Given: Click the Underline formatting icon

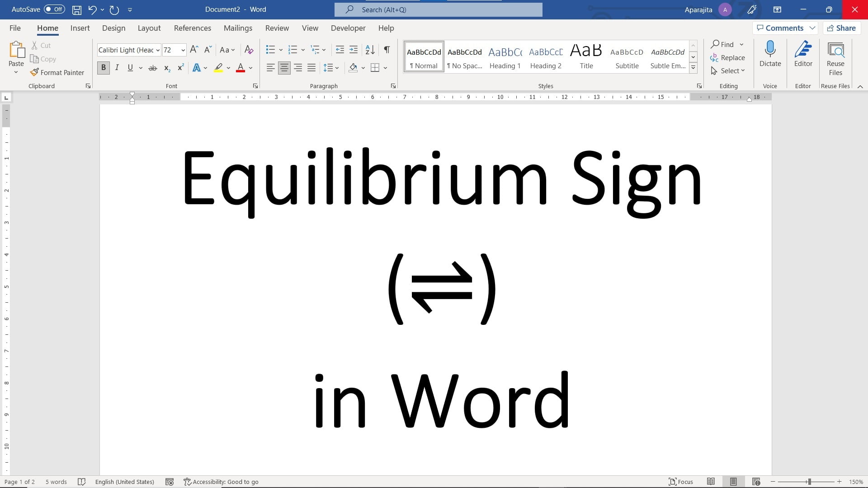Looking at the screenshot, I should [x=130, y=67].
